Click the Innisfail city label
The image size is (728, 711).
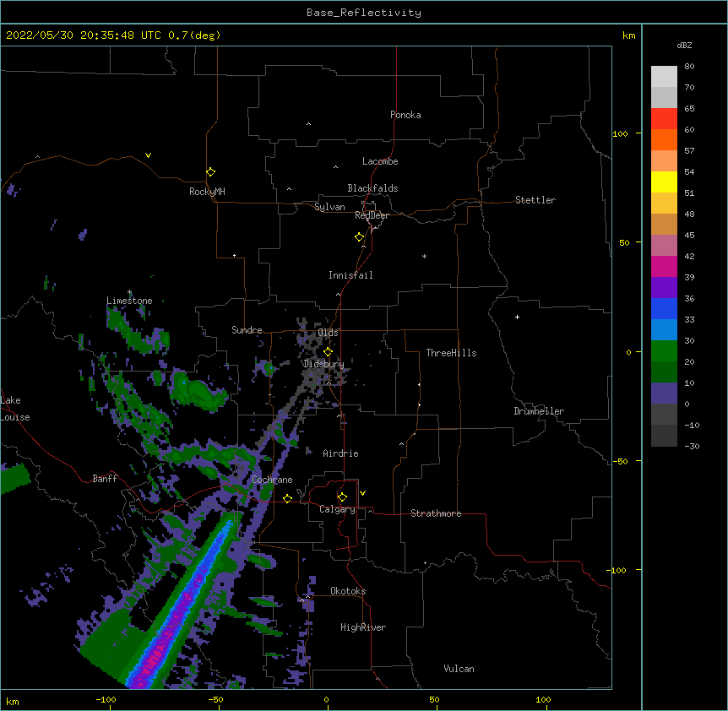(x=350, y=275)
